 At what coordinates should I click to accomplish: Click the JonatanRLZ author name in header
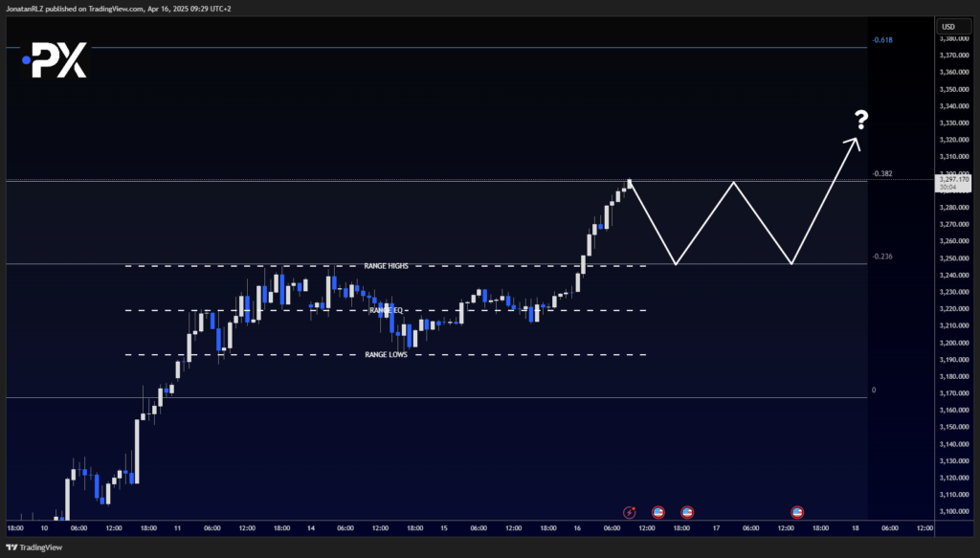[24, 9]
